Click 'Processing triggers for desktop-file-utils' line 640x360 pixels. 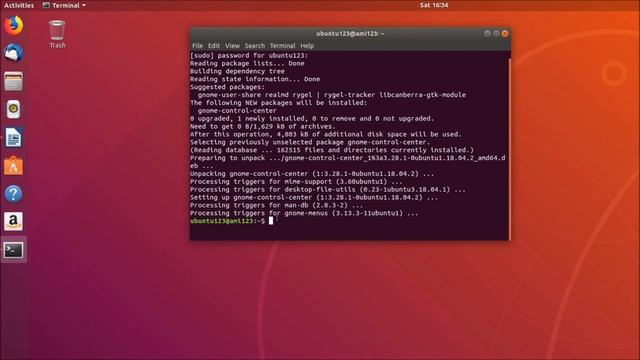[x=328, y=189]
